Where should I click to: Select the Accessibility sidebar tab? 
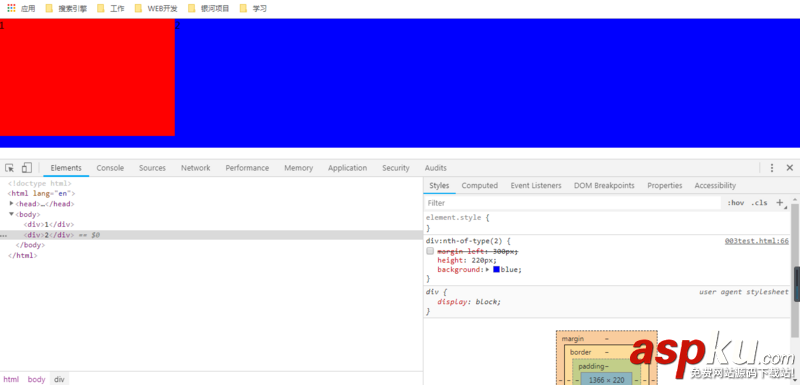point(715,186)
